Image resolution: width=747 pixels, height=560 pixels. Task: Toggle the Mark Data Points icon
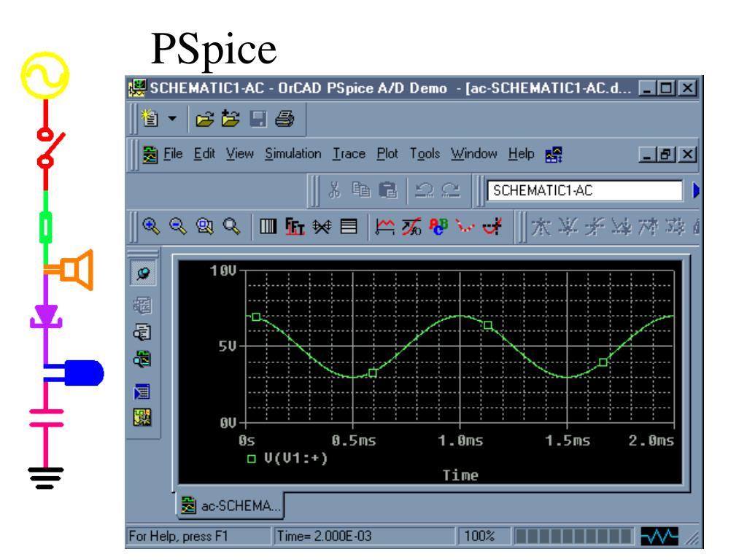point(465,226)
